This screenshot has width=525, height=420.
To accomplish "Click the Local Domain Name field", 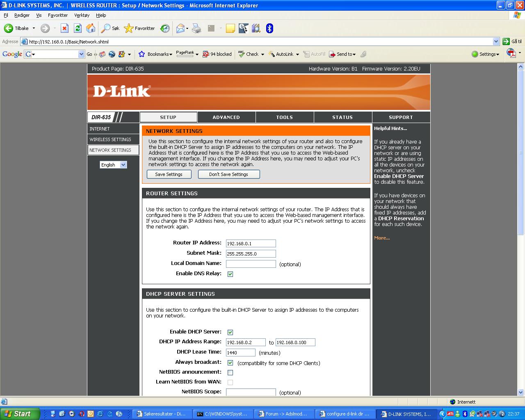I will (x=251, y=264).
